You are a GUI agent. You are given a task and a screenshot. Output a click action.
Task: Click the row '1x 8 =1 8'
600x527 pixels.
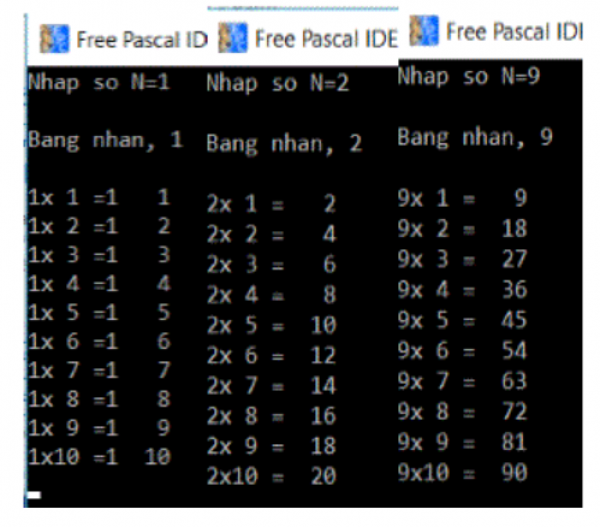point(99,399)
